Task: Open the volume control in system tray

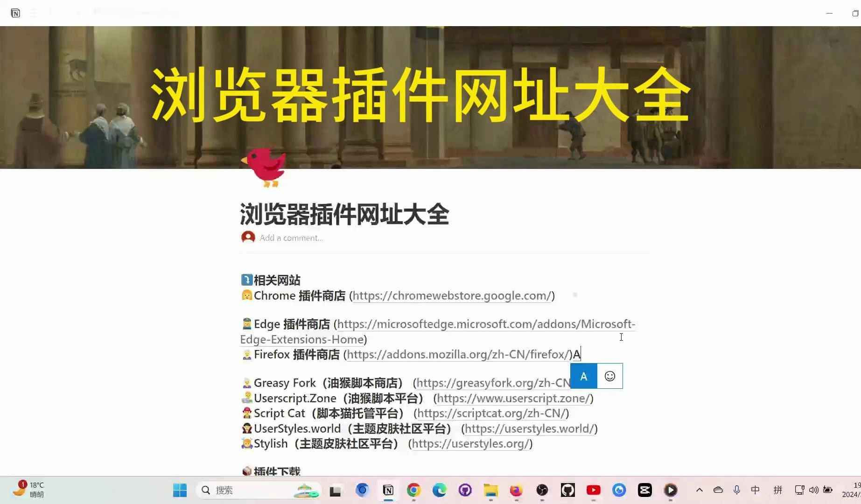Action: [x=813, y=490]
